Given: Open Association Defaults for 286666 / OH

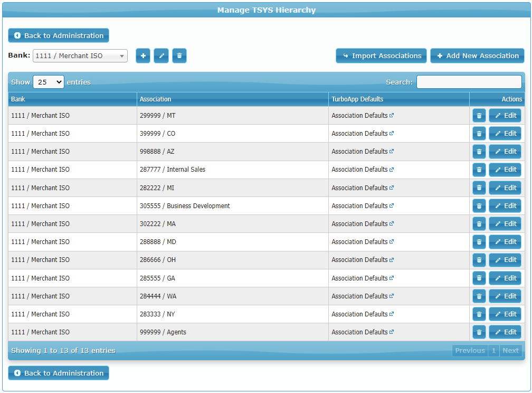Looking at the screenshot, I should point(363,260).
